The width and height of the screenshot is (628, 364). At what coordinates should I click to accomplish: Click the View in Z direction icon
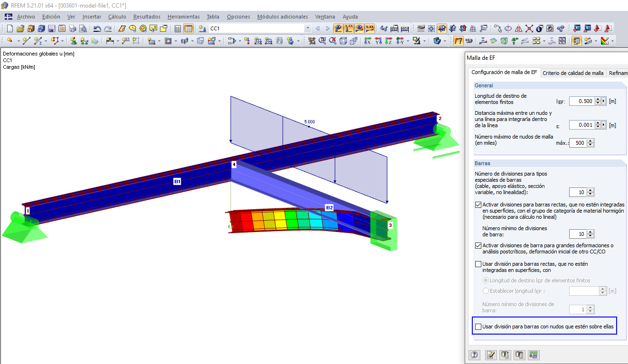389,41
